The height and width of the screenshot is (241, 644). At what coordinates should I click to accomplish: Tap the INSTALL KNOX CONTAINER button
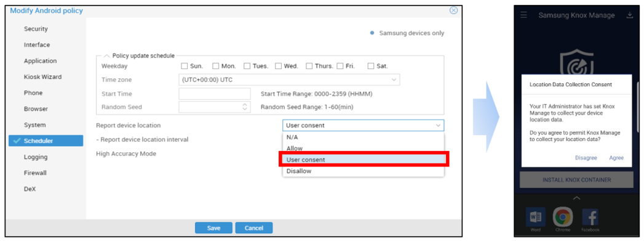[x=576, y=180]
